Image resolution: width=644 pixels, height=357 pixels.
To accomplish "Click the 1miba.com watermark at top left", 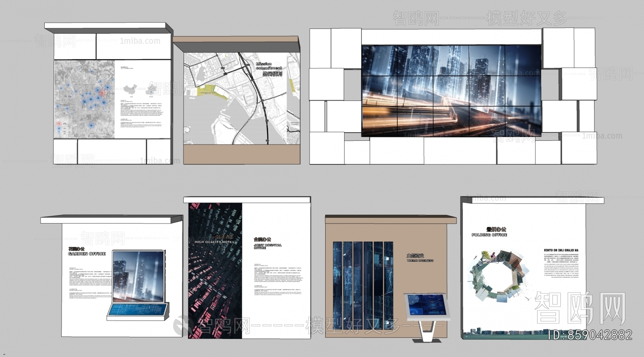I will (x=140, y=41).
